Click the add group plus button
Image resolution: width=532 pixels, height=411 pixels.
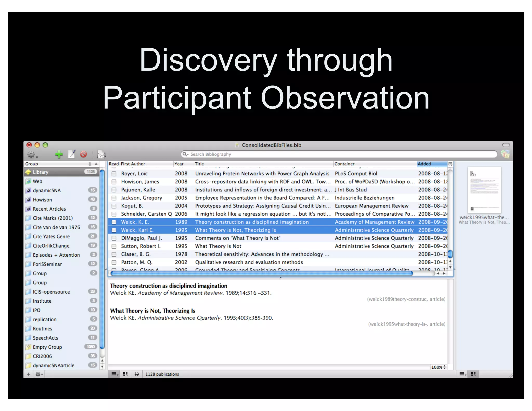click(x=29, y=374)
